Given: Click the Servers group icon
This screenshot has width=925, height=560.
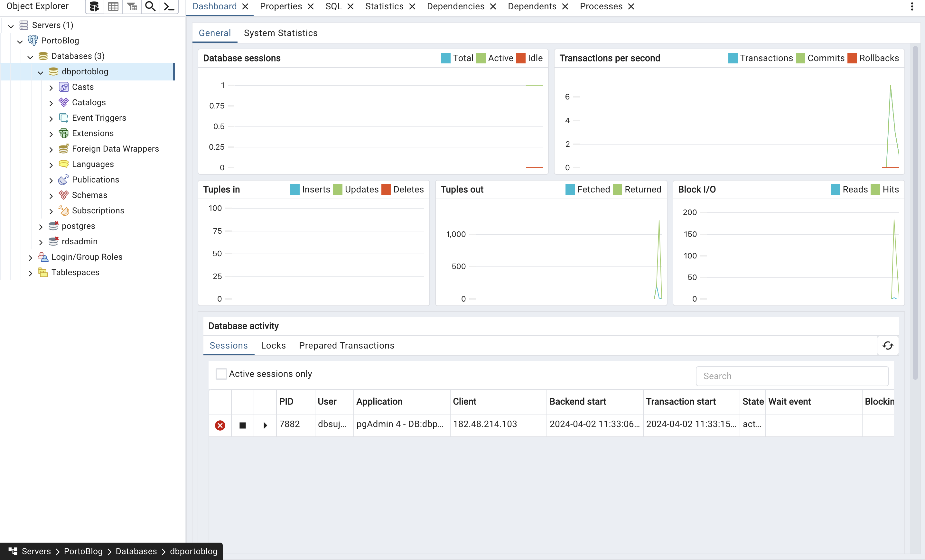Looking at the screenshot, I should 23,25.
